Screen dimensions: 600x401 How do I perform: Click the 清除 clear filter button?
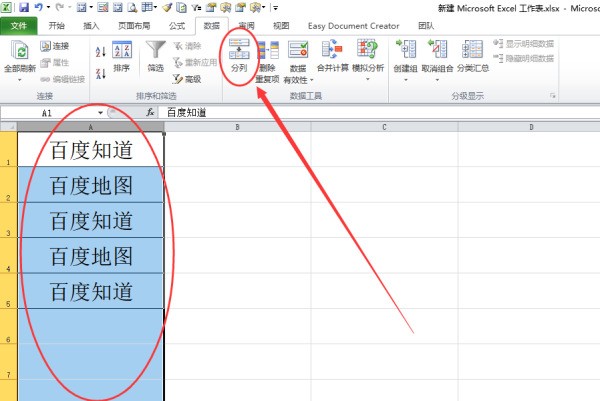click(x=187, y=46)
